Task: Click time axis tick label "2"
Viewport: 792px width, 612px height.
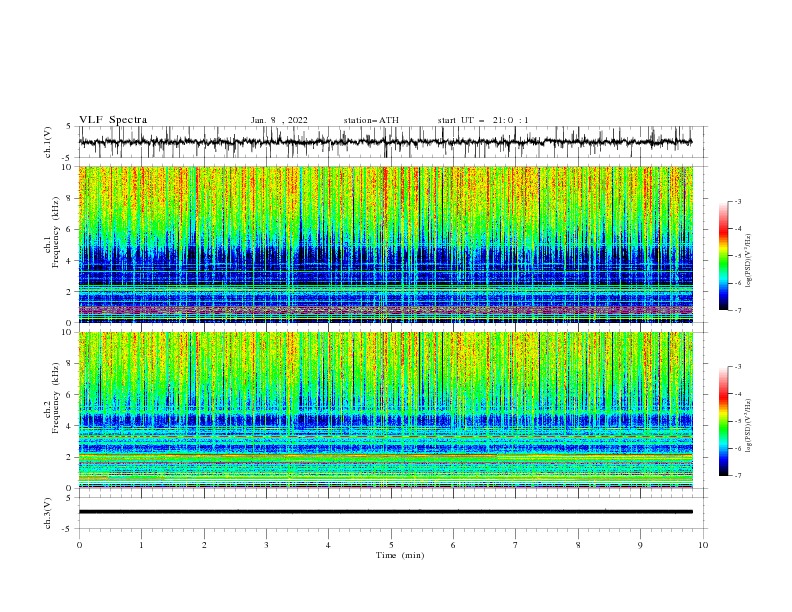Action: tap(204, 545)
